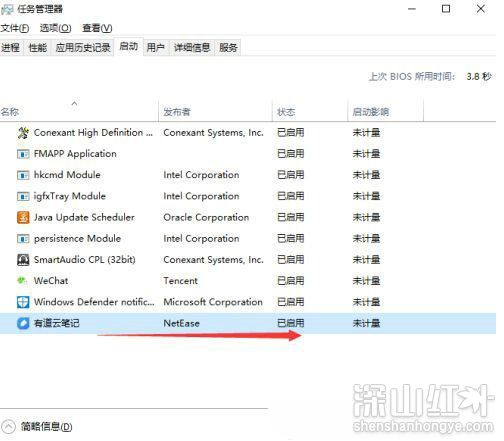The width and height of the screenshot is (504, 441).
Task: Click the hkcmd Module icon
Action: [23, 175]
